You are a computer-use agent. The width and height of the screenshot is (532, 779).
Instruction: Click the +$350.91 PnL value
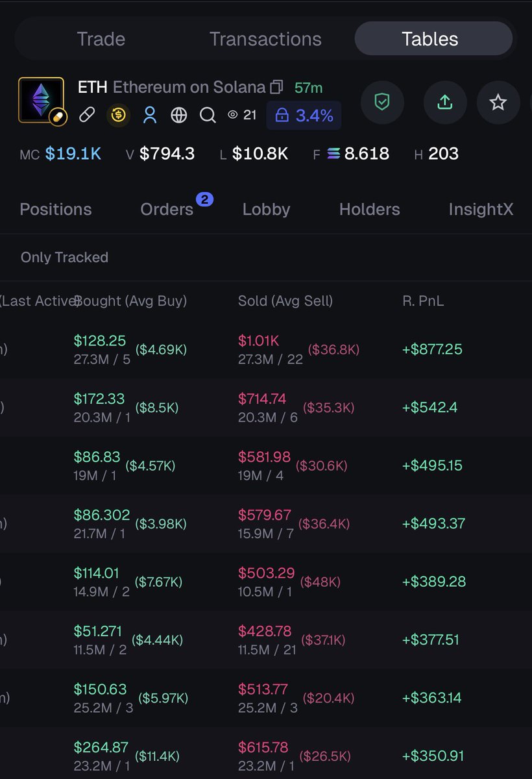[x=433, y=756]
